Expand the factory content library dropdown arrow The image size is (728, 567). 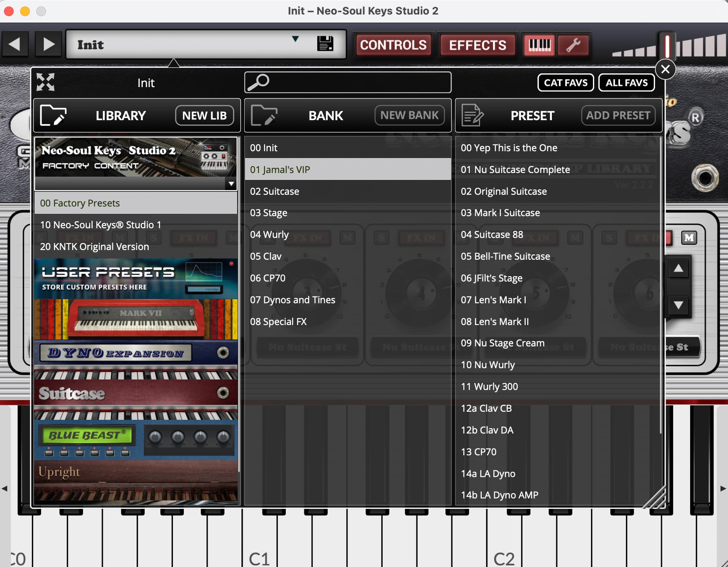tap(231, 184)
